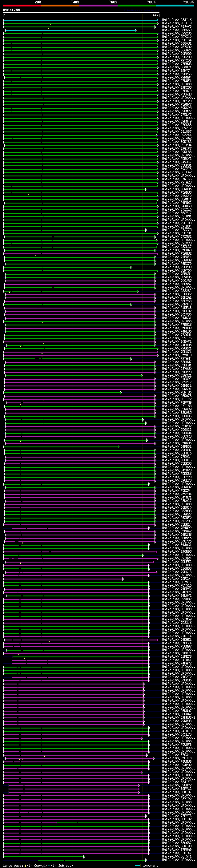
Task: Select hit label UniRef100_B9SX86
Action: click(177, 33)
